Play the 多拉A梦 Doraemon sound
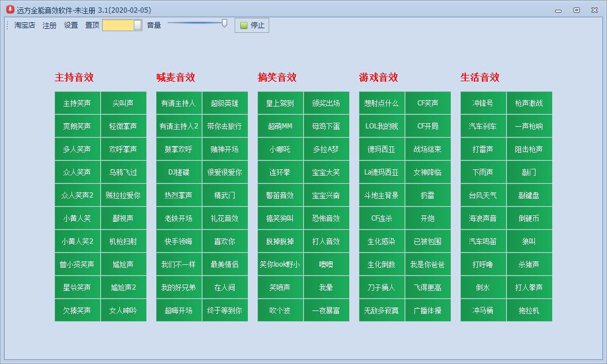 (x=326, y=149)
